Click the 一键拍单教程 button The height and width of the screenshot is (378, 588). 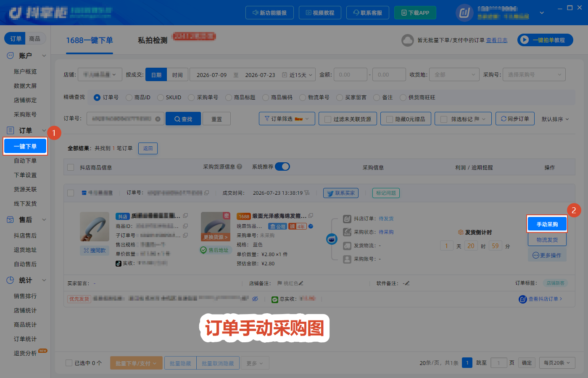(x=545, y=40)
